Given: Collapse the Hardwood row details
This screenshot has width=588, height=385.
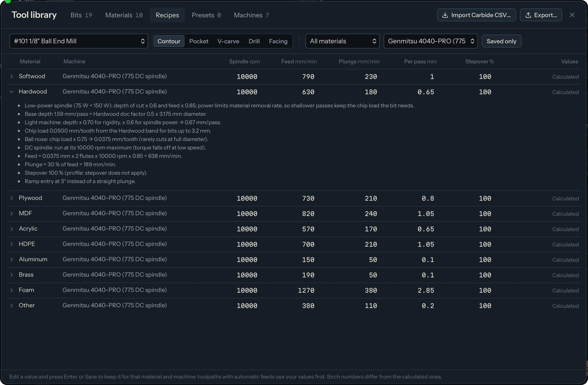Looking at the screenshot, I should click(11, 92).
